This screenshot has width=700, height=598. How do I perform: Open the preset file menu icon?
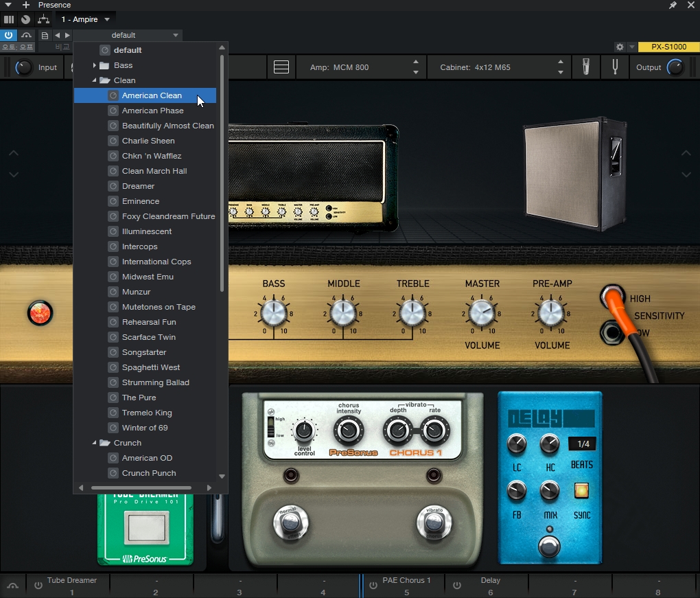click(45, 35)
